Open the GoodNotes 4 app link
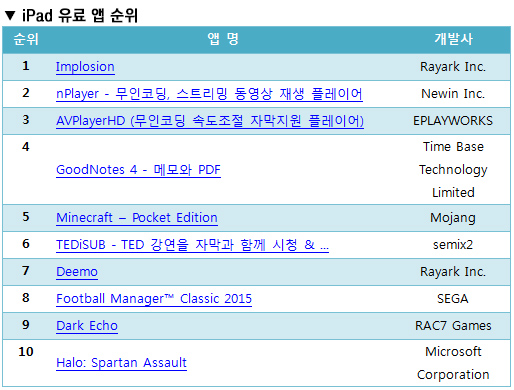 click(x=138, y=170)
